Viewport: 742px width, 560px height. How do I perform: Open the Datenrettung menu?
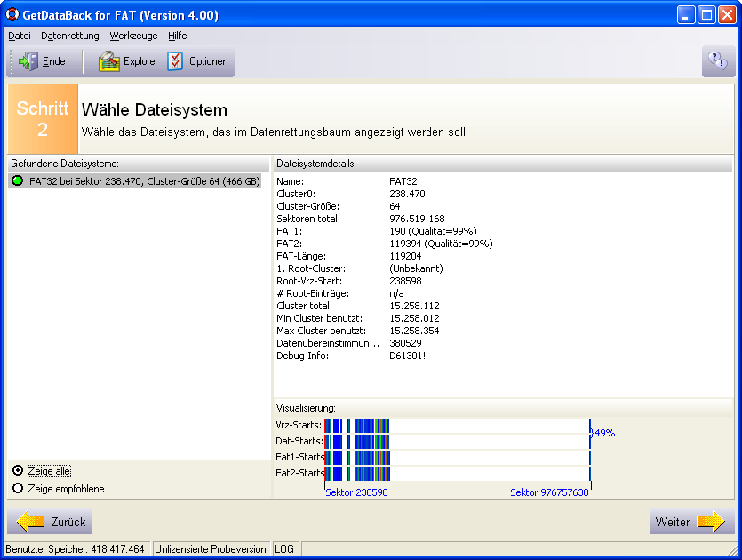point(70,36)
